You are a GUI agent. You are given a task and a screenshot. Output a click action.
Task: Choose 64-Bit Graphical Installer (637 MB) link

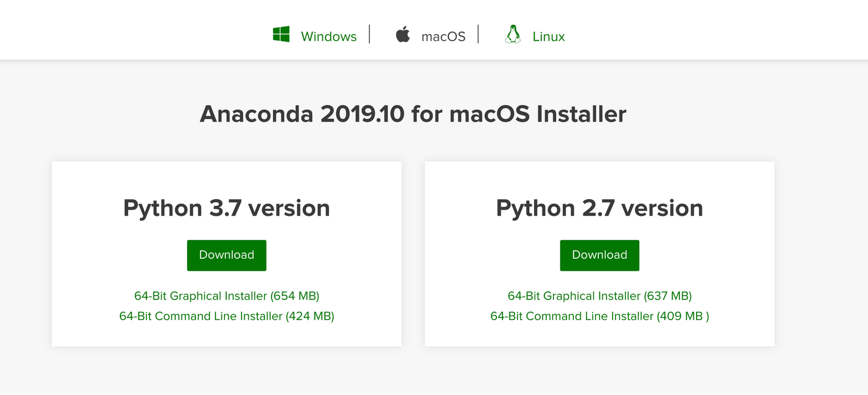599,296
